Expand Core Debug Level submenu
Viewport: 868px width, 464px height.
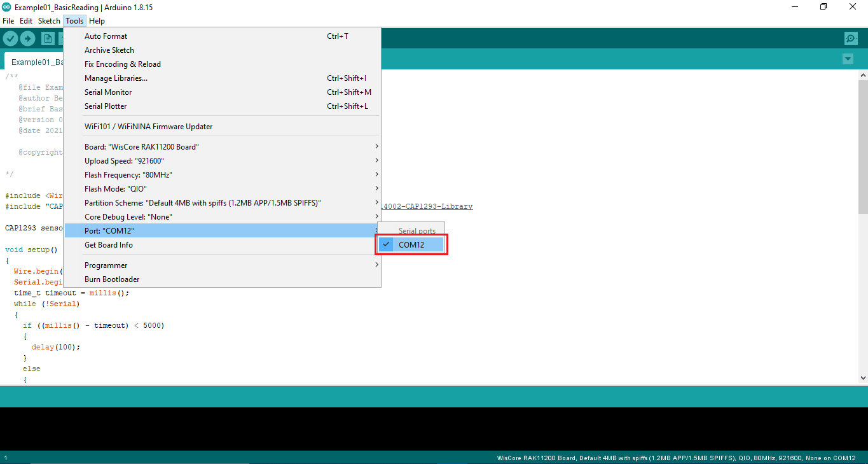click(x=222, y=217)
